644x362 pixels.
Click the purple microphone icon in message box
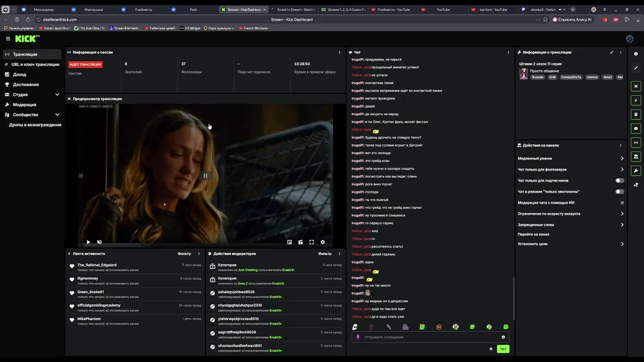(358, 337)
